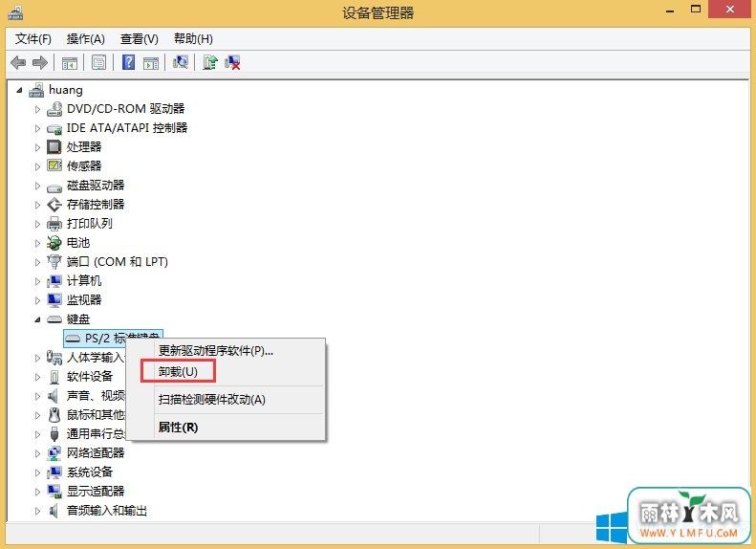Click Scan for hardware changes toolbar icon
This screenshot has height=549, width=756.
pos(181,62)
